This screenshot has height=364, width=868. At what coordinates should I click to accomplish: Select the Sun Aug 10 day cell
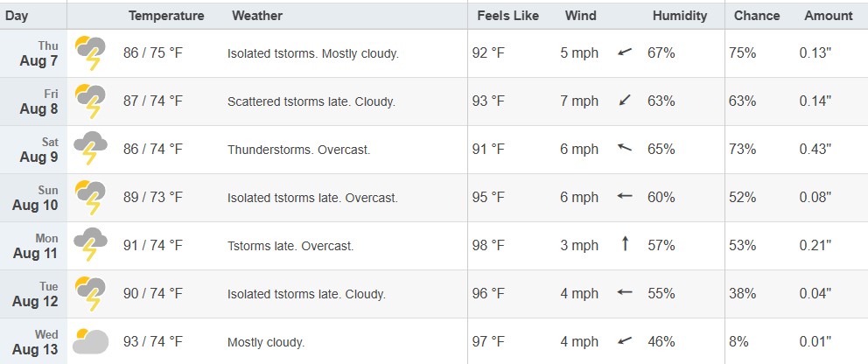(33, 198)
